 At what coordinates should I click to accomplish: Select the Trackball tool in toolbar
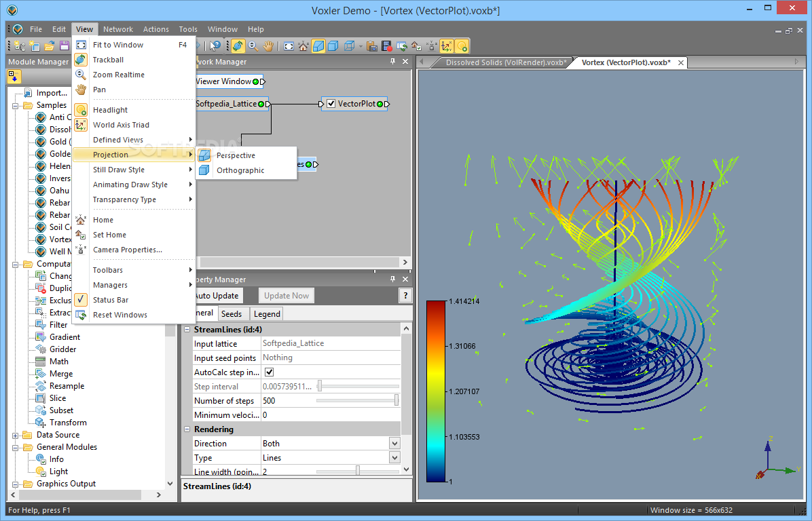238,46
